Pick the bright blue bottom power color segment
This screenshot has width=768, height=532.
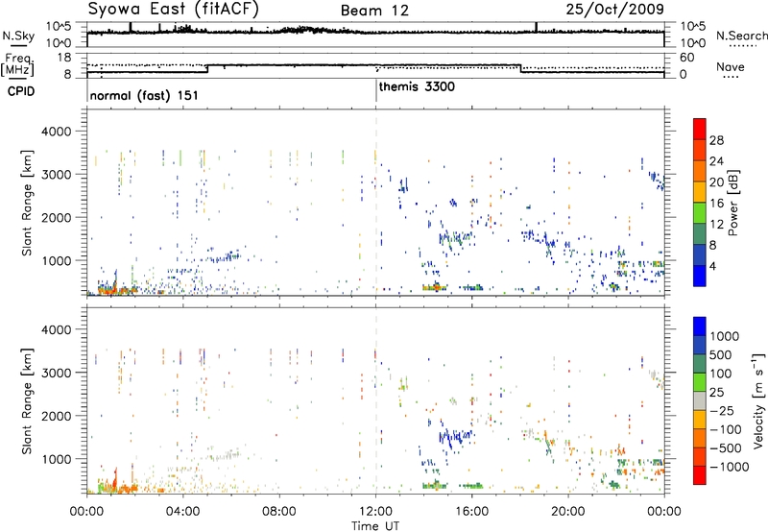700,276
